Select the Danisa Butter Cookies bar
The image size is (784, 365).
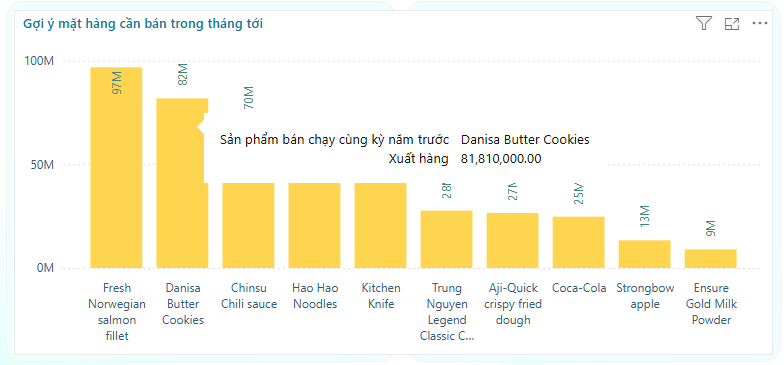pos(182,183)
